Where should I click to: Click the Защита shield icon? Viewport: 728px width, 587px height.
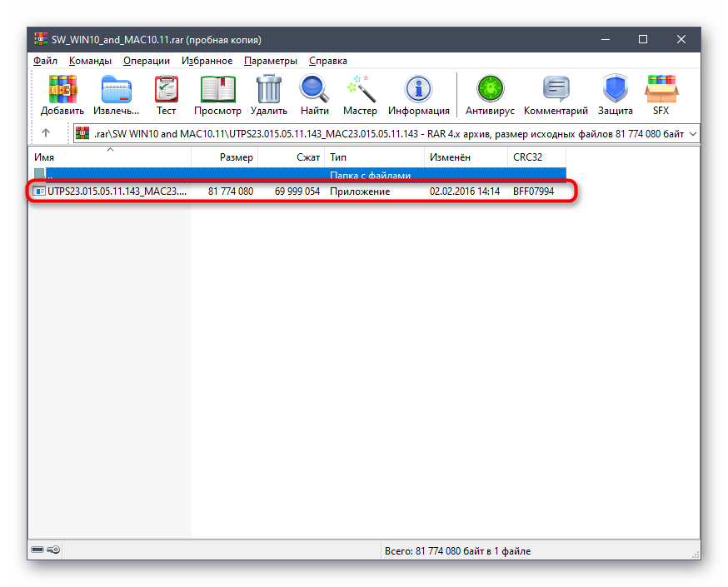(616, 88)
